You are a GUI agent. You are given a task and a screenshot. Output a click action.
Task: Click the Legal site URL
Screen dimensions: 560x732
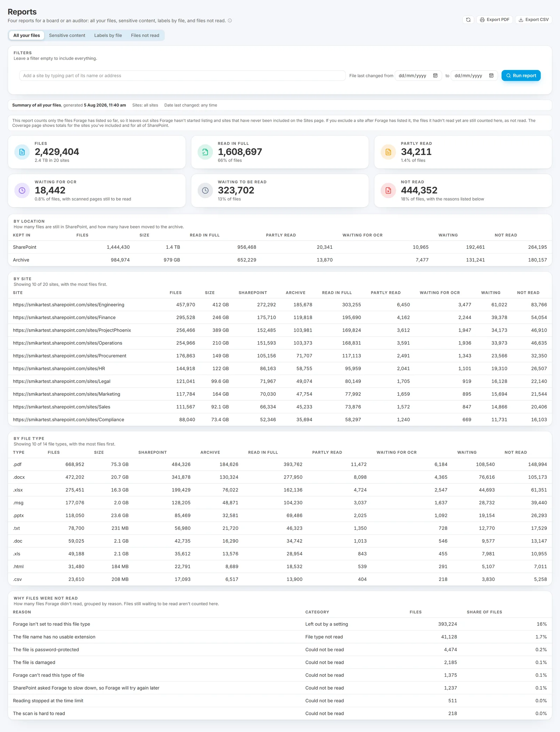click(x=62, y=381)
